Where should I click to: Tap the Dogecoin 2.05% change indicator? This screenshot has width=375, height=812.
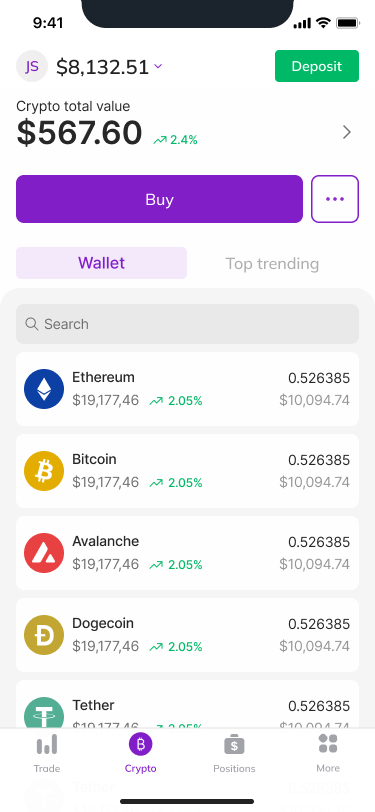coord(176,646)
